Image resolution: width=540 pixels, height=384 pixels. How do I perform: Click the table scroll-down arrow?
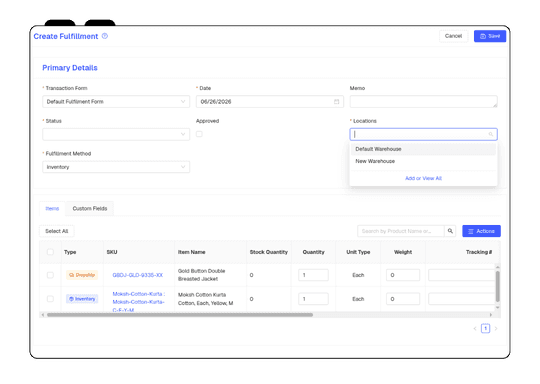click(497, 308)
